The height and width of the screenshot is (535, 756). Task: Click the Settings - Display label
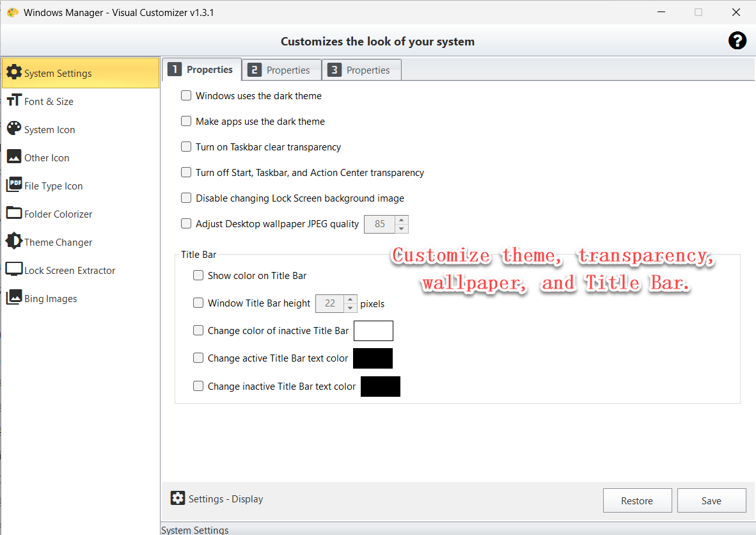(226, 499)
